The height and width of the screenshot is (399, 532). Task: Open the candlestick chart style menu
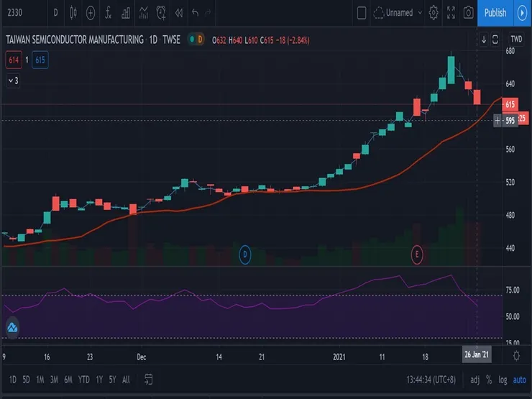(x=73, y=13)
